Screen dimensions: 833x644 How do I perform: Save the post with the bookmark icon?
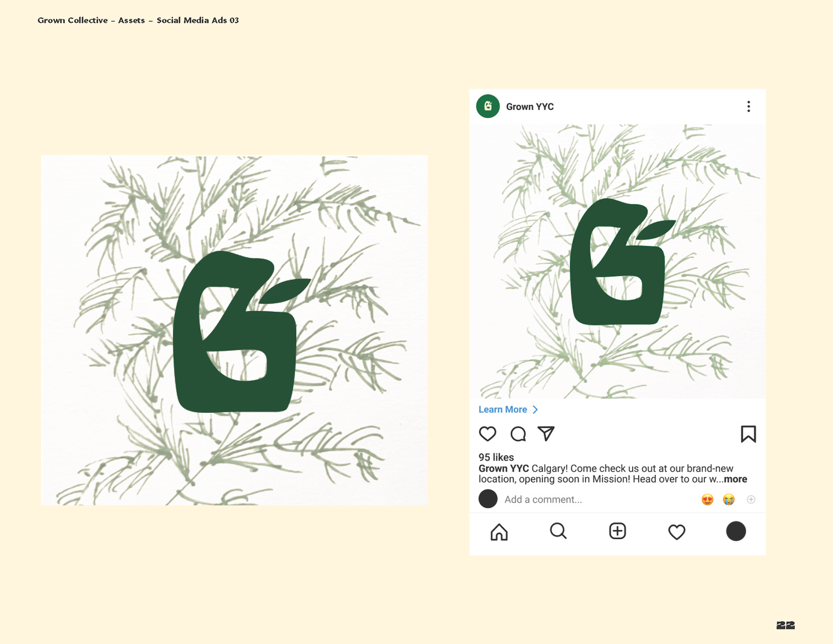[748, 434]
